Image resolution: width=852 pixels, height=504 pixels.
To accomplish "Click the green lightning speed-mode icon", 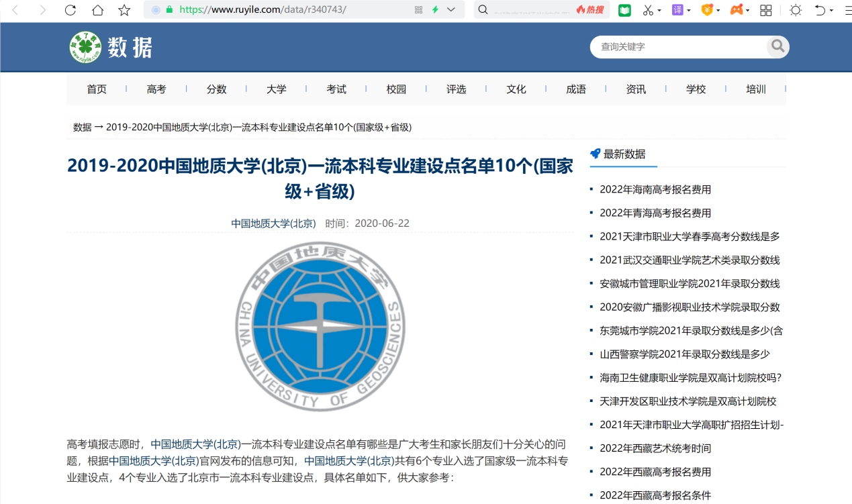I will click(x=435, y=10).
